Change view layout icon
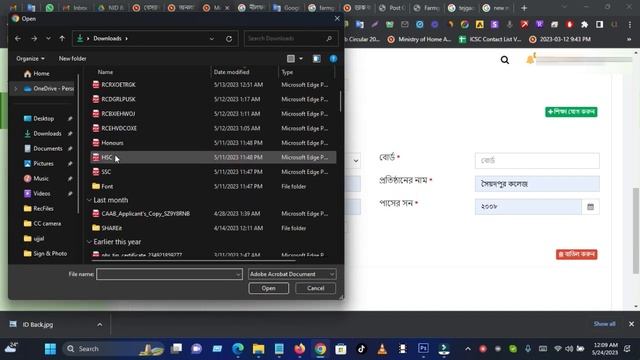 click(x=291, y=59)
